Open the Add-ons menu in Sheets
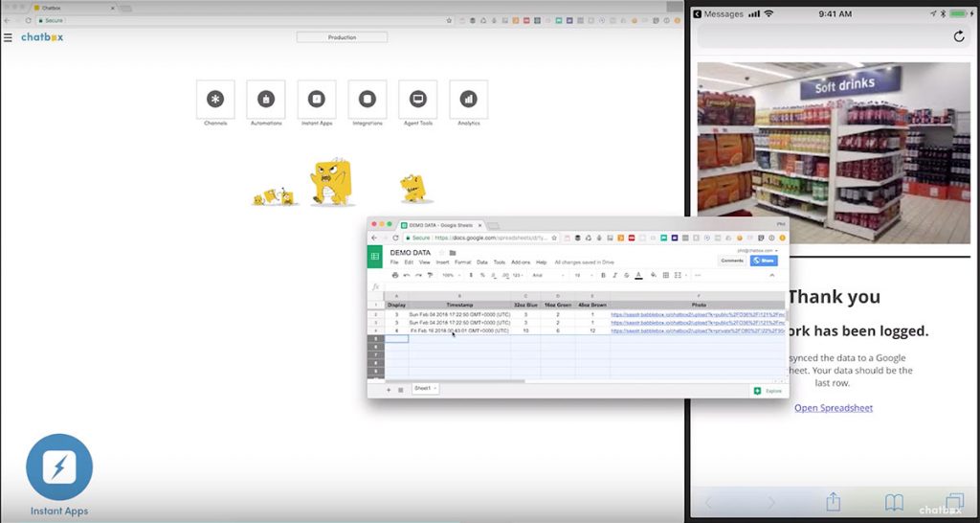Viewport: 980px width, 523px height. tap(521, 262)
